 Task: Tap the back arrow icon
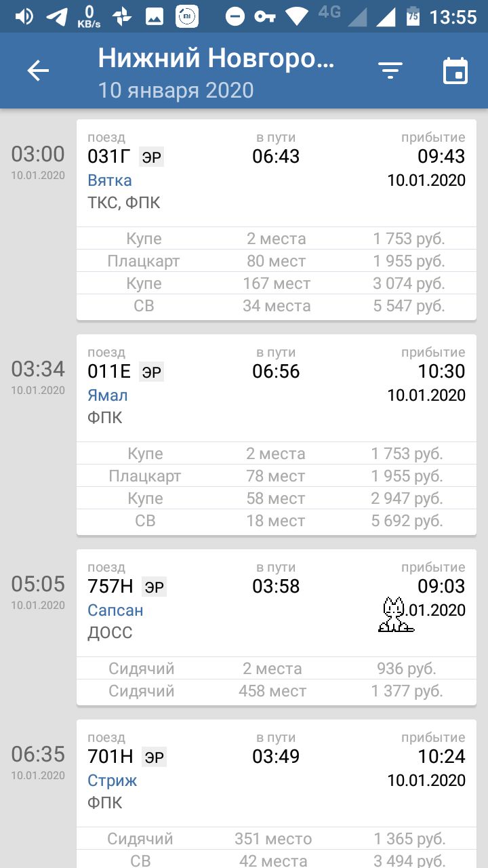[38, 71]
